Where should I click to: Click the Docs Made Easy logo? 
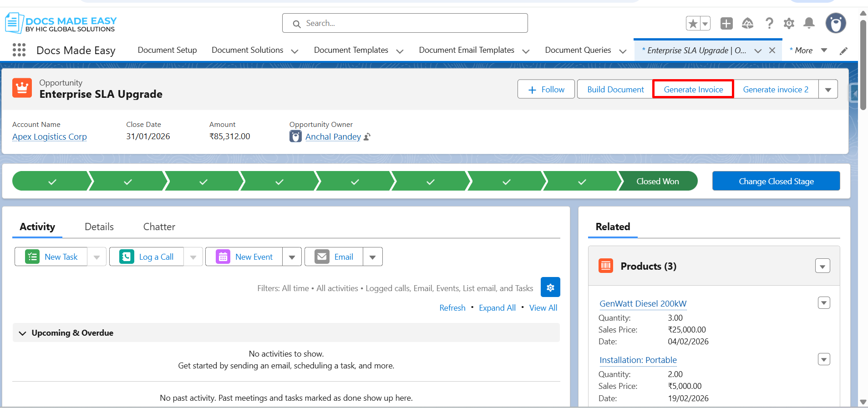61,23
